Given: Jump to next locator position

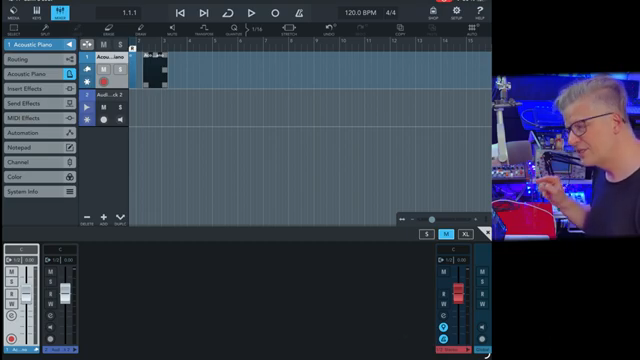Looking at the screenshot, I should (204, 13).
